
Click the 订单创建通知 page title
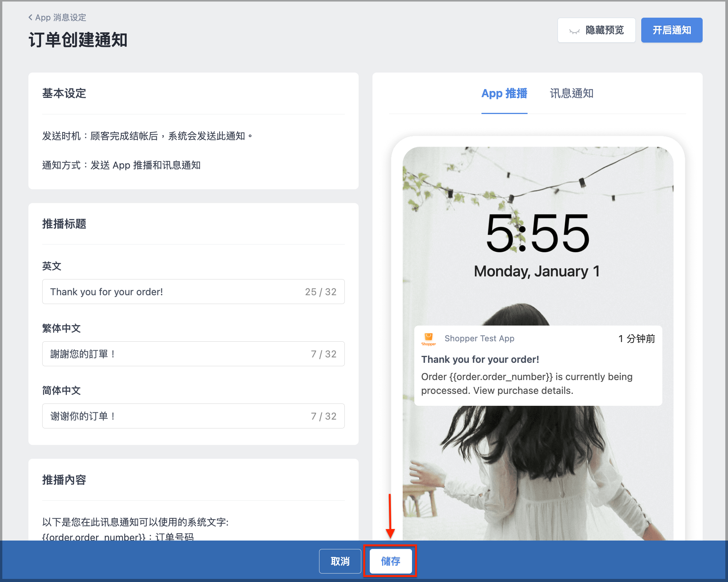(78, 40)
